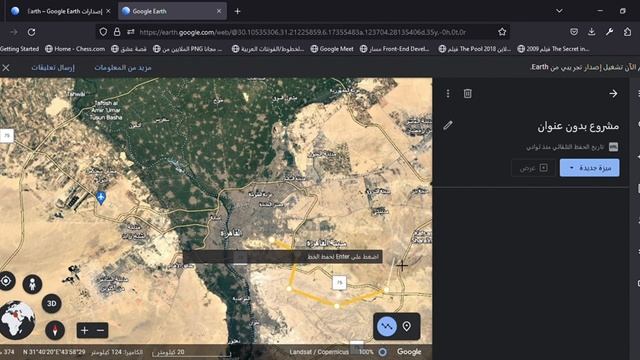
Task: Zoom in on the map
Action: (84, 330)
